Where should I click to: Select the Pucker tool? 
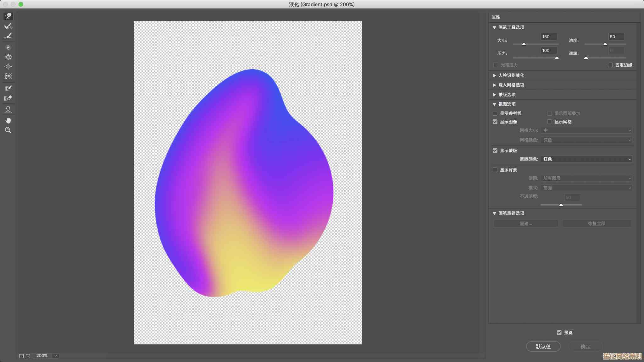point(8,57)
